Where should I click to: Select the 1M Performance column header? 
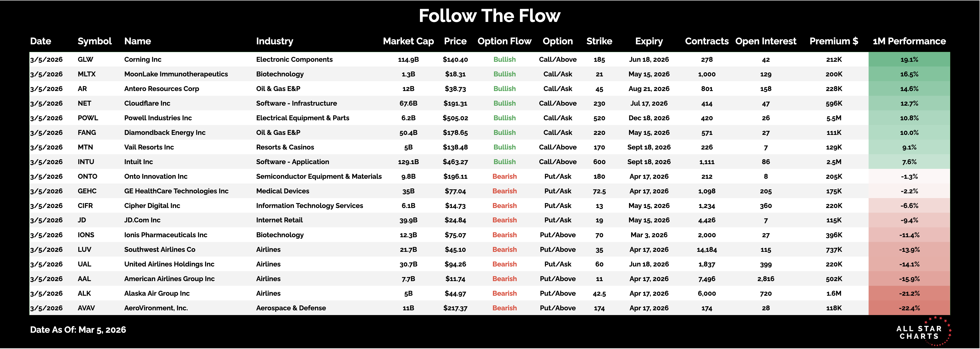[x=909, y=41]
